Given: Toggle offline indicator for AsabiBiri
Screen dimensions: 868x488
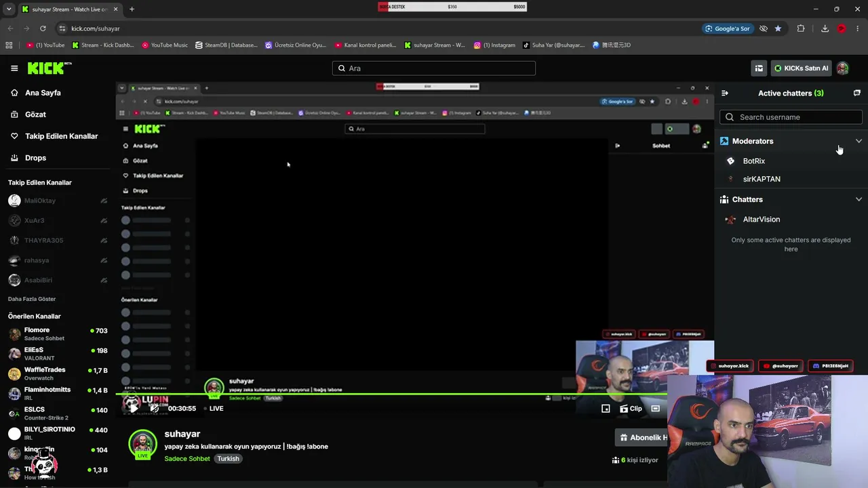Looking at the screenshot, I should 104,280.
